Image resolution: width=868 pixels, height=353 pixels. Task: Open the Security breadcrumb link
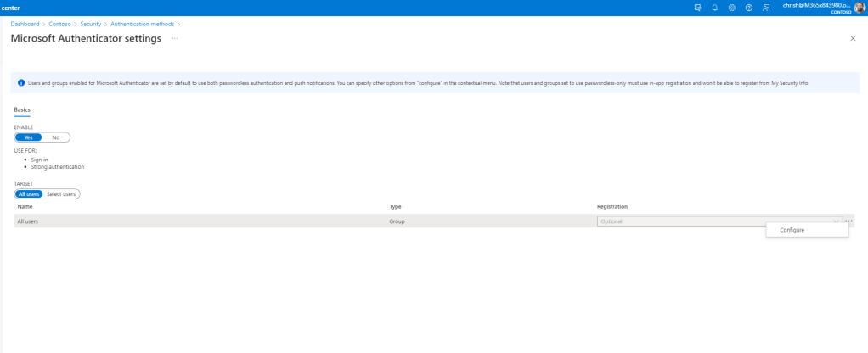[92, 23]
